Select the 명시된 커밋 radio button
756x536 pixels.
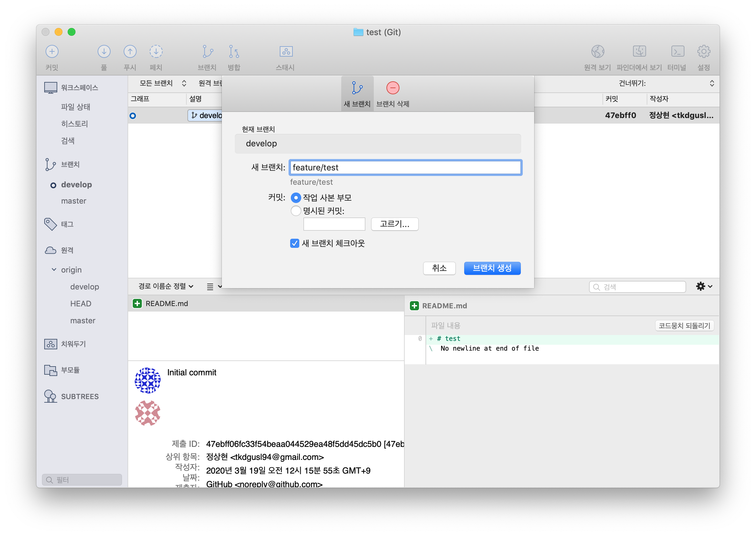point(296,210)
